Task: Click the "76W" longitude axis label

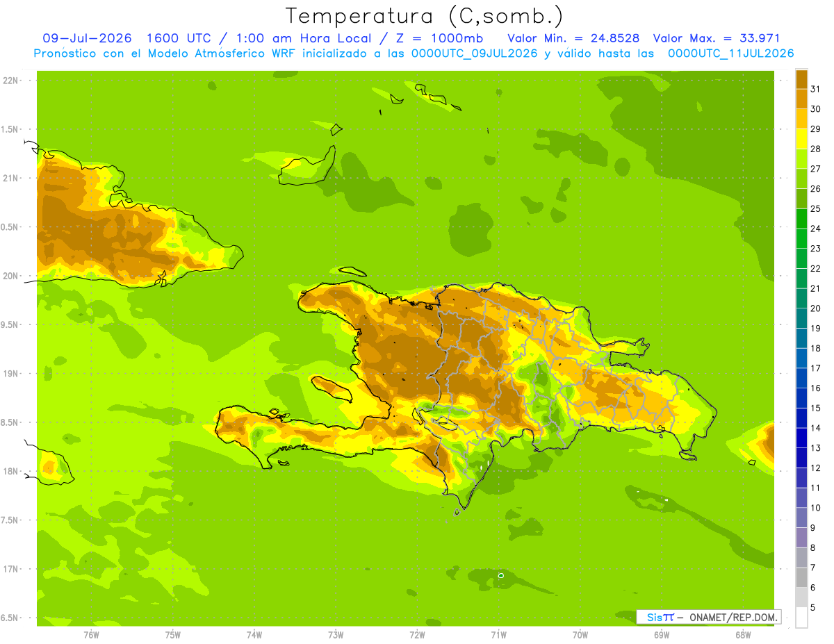Action: coord(91,634)
